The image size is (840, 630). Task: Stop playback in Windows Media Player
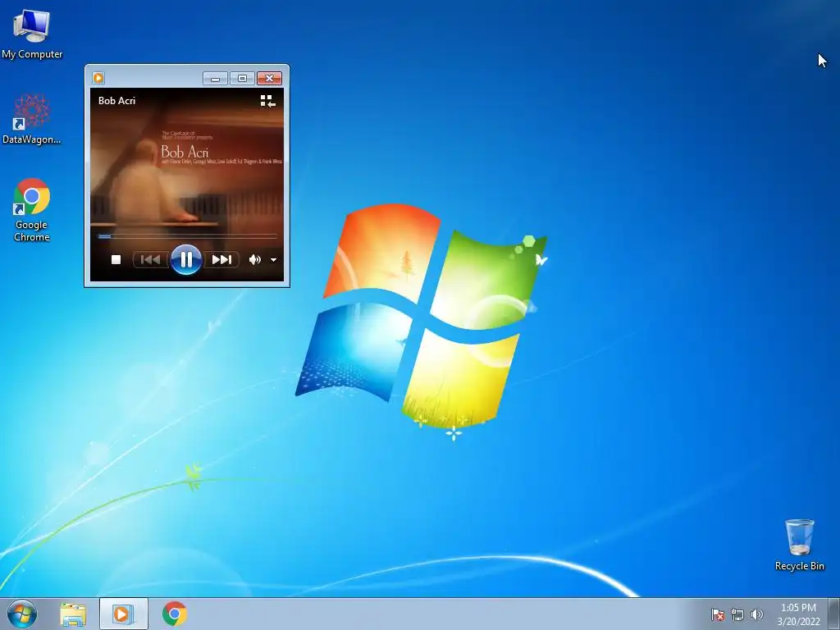[116, 260]
